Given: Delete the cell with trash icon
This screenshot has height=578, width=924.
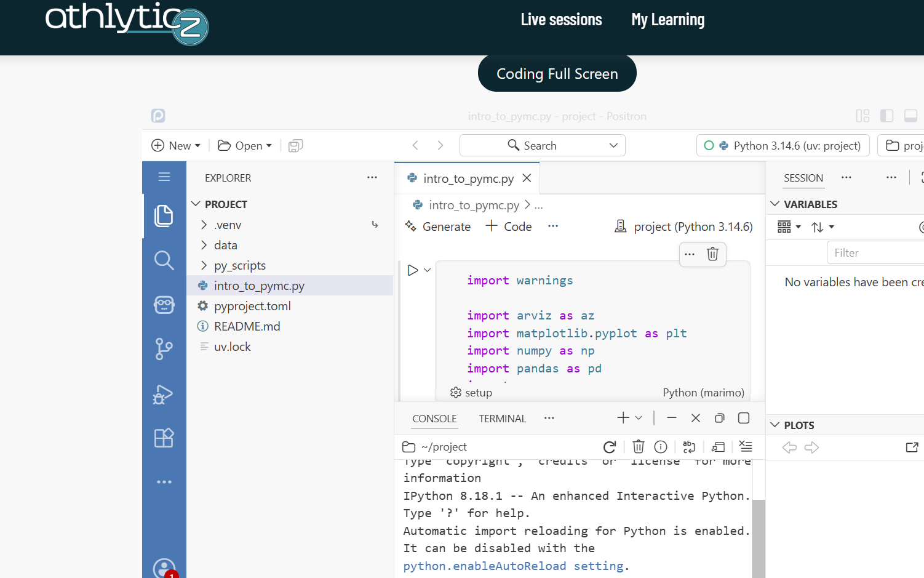Looking at the screenshot, I should (x=712, y=254).
